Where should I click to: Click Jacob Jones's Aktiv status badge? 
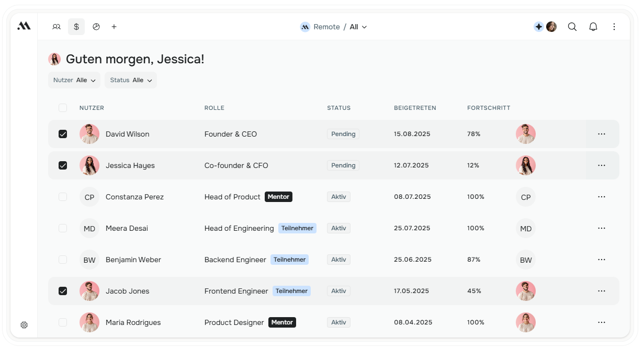tap(339, 291)
